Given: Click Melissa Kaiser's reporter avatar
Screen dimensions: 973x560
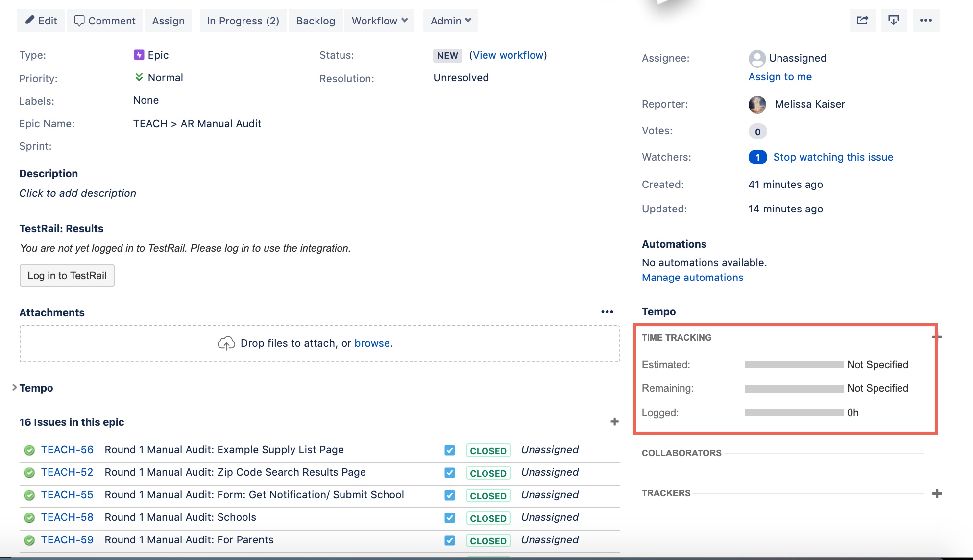Looking at the screenshot, I should (757, 104).
